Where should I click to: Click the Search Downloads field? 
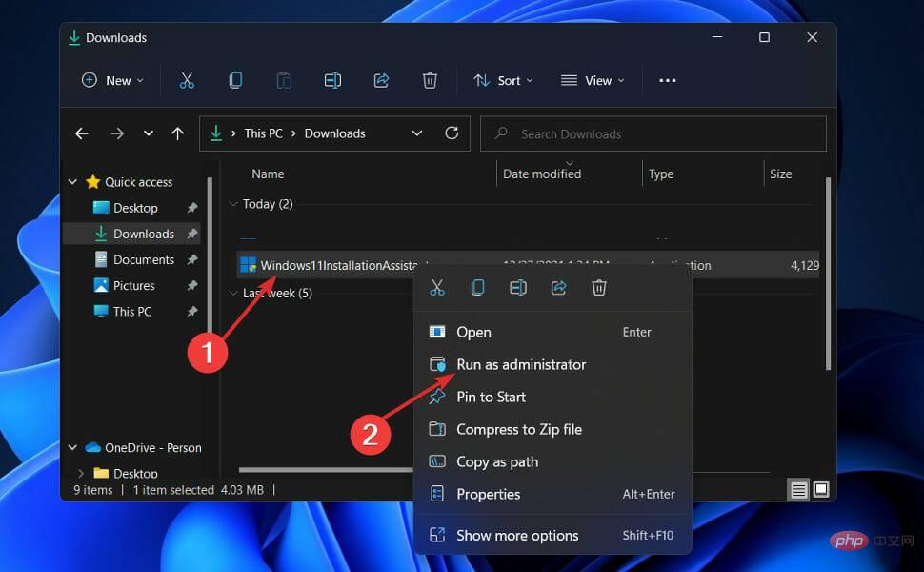[x=653, y=133]
